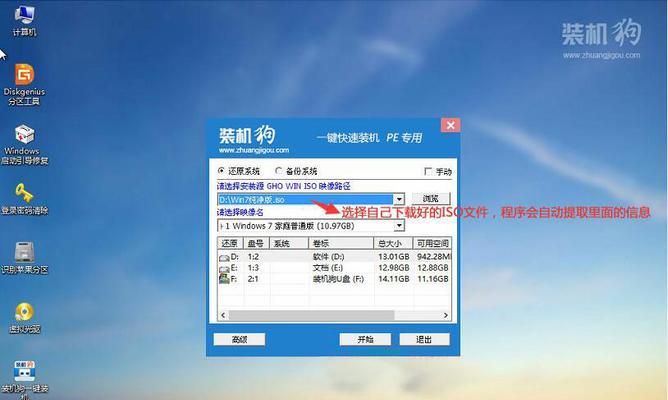Open Diskgenius 分区工具 desktop icon
Screen dimensions: 668x400
[x=24, y=84]
